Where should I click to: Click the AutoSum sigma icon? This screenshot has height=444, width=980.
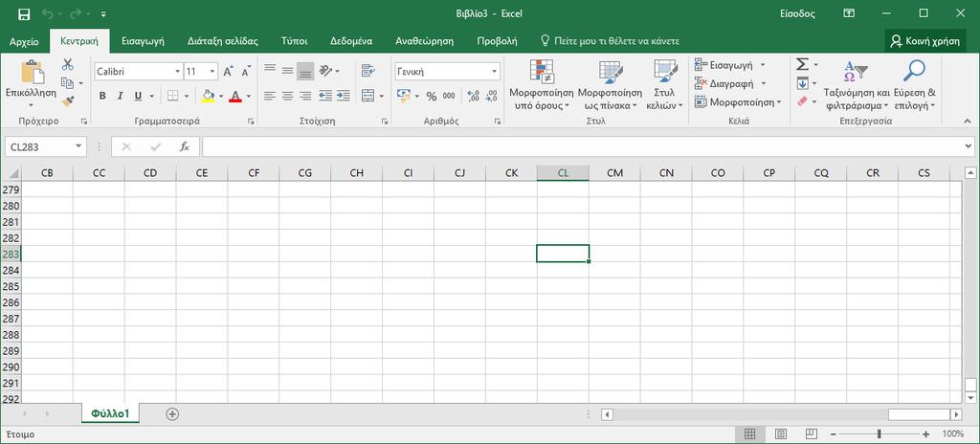[x=802, y=64]
